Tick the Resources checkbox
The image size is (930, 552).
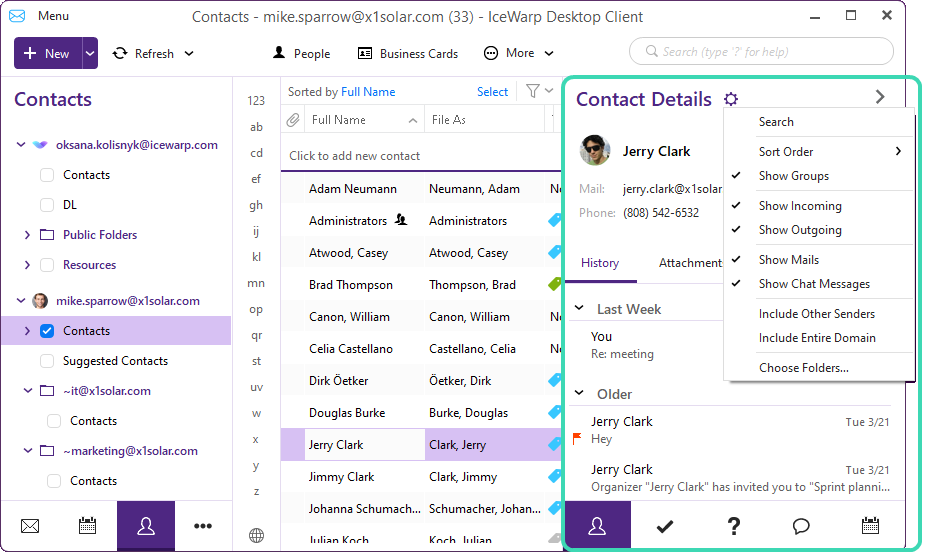click(x=47, y=264)
